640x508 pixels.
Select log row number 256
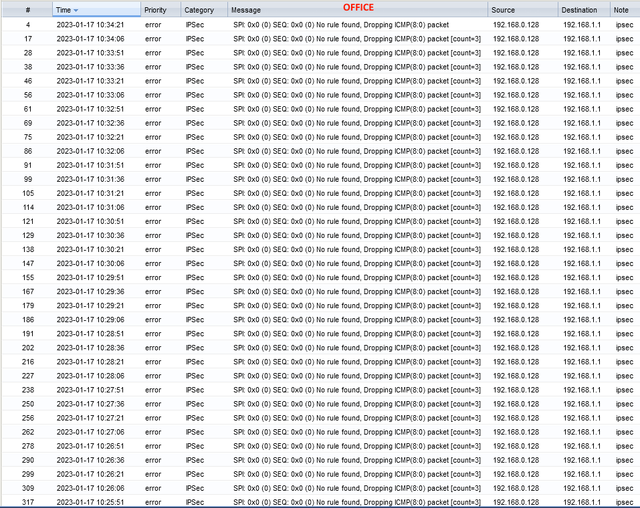coord(28,418)
